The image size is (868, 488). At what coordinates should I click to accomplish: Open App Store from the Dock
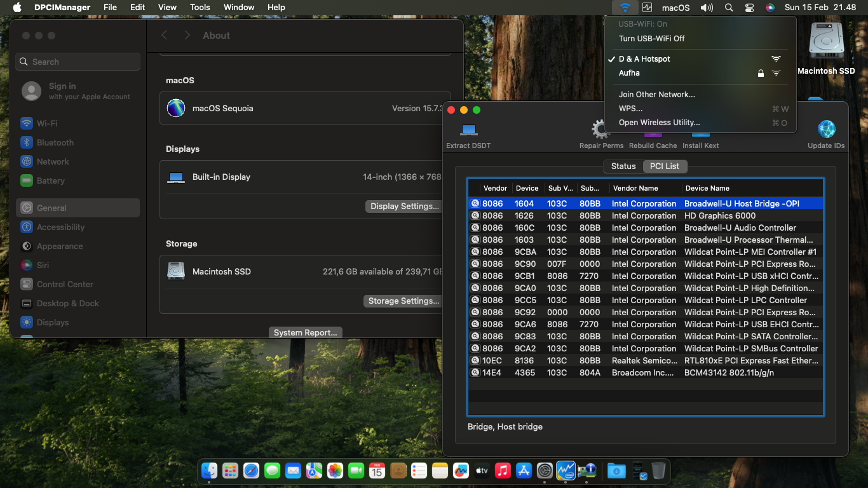point(524,470)
